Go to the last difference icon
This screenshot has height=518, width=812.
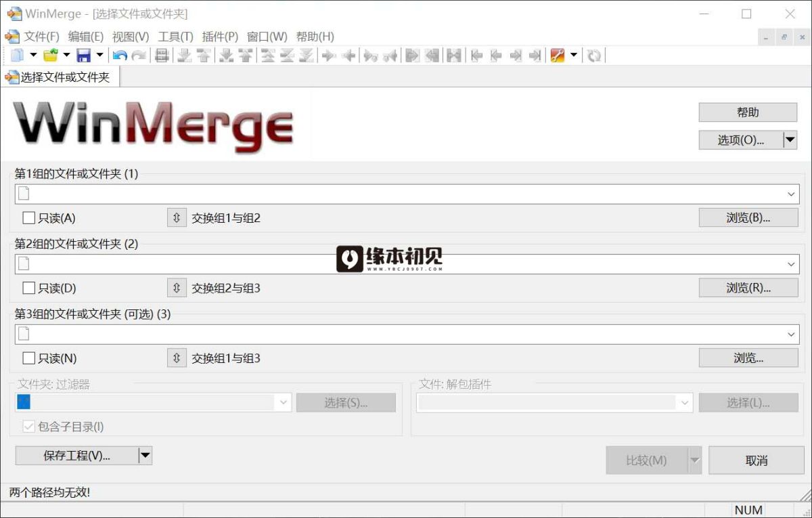click(x=307, y=56)
